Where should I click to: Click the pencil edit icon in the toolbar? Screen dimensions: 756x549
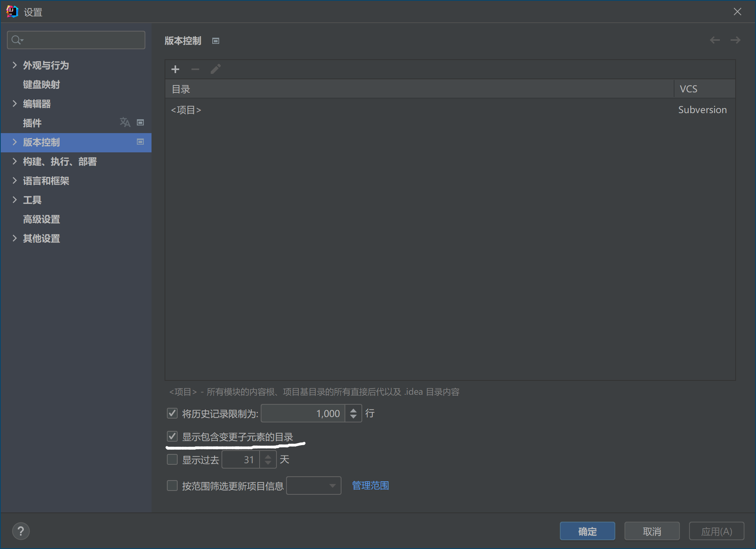215,69
